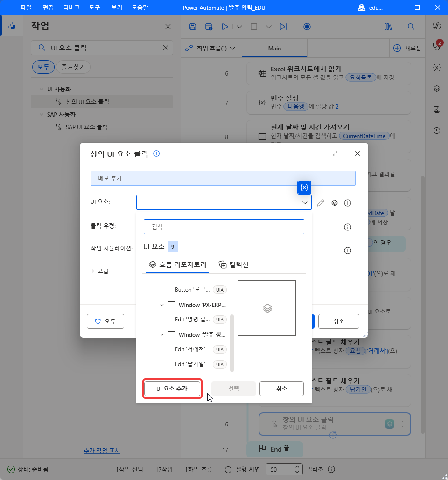Select the Edit '납기일' UI element
The width and height of the screenshot is (448, 480).
pos(190,364)
